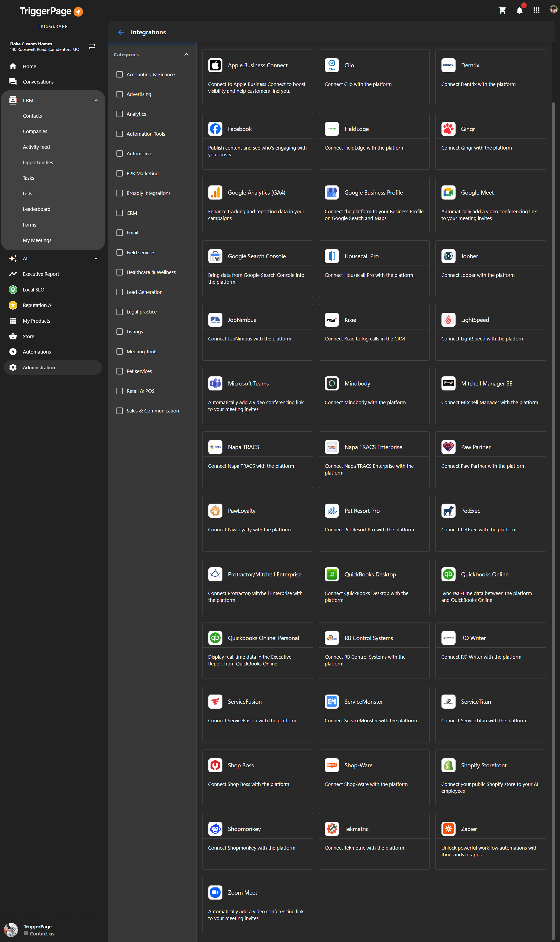Image resolution: width=560 pixels, height=942 pixels.
Task: Check the Sales & Communication checkbox
Action: [x=120, y=411]
